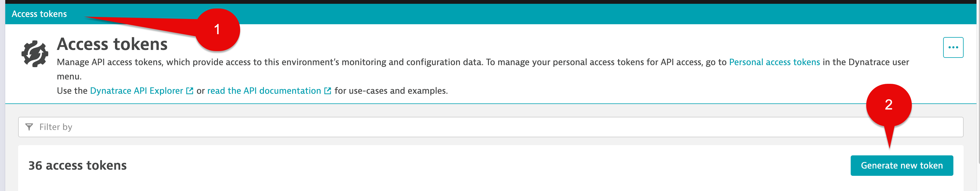980x191 pixels.
Task: Click the large Access tokens page title
Action: (112, 44)
